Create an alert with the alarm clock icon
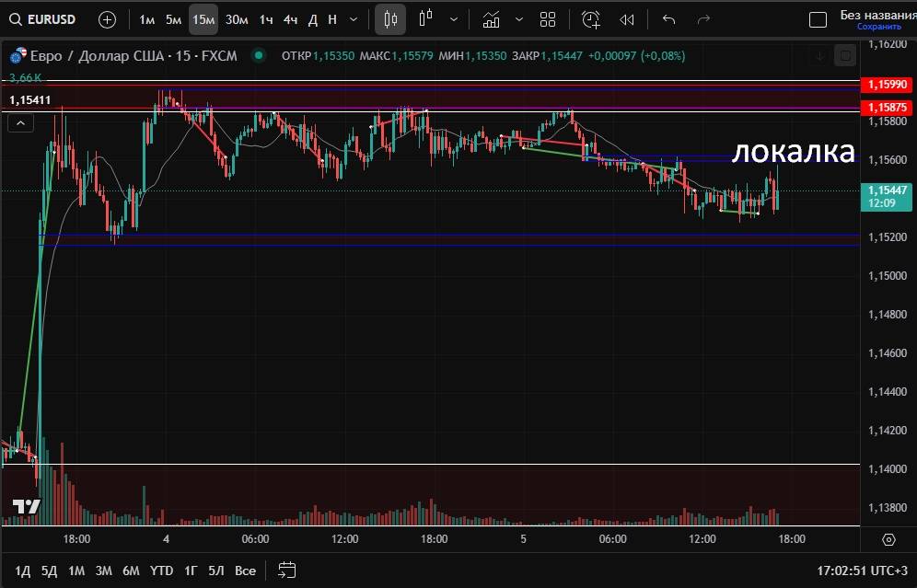Screen dimensions: 917x588 pyautogui.click(x=591, y=19)
